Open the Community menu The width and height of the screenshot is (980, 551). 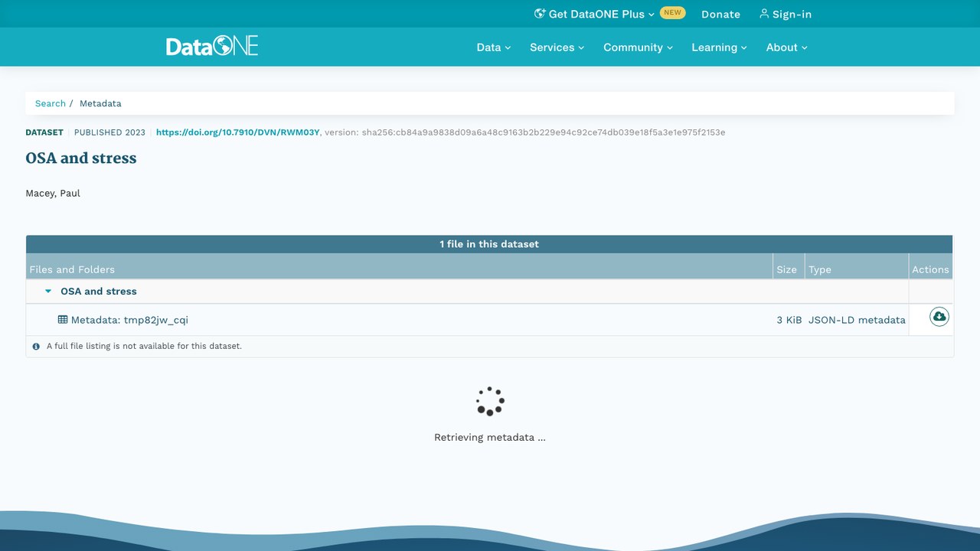click(x=639, y=47)
